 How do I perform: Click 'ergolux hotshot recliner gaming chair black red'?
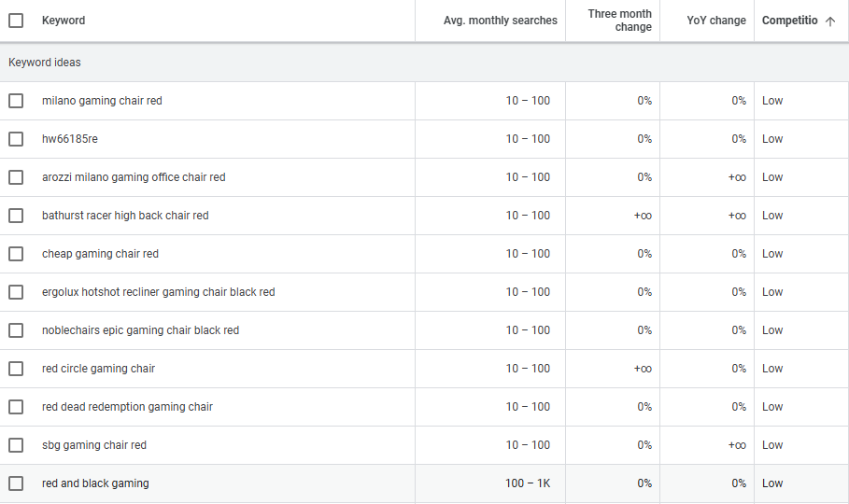pyautogui.click(x=158, y=292)
